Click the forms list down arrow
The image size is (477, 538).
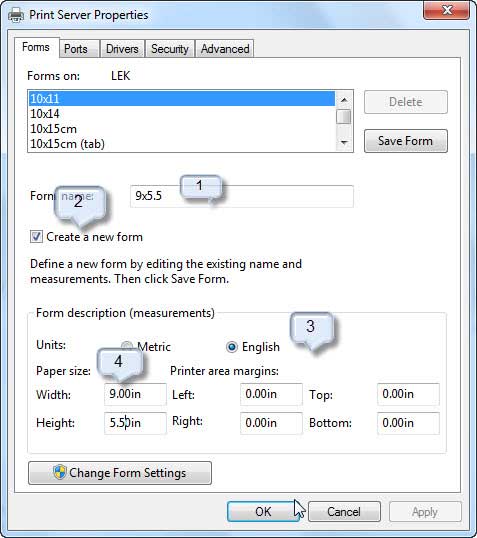(x=344, y=142)
